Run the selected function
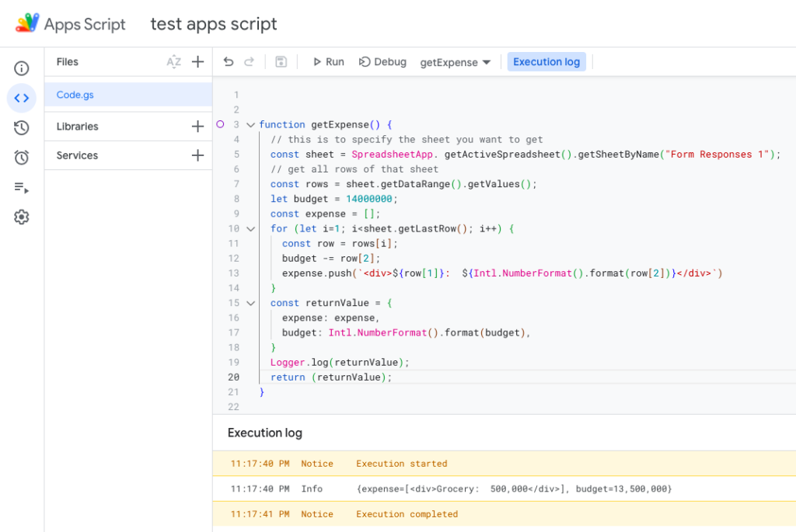 [329, 62]
